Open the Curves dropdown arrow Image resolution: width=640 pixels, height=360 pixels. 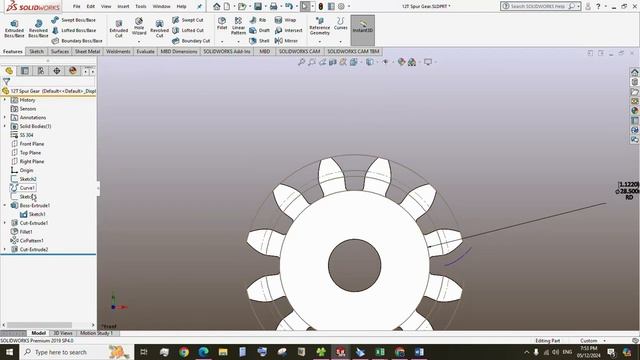click(x=340, y=41)
